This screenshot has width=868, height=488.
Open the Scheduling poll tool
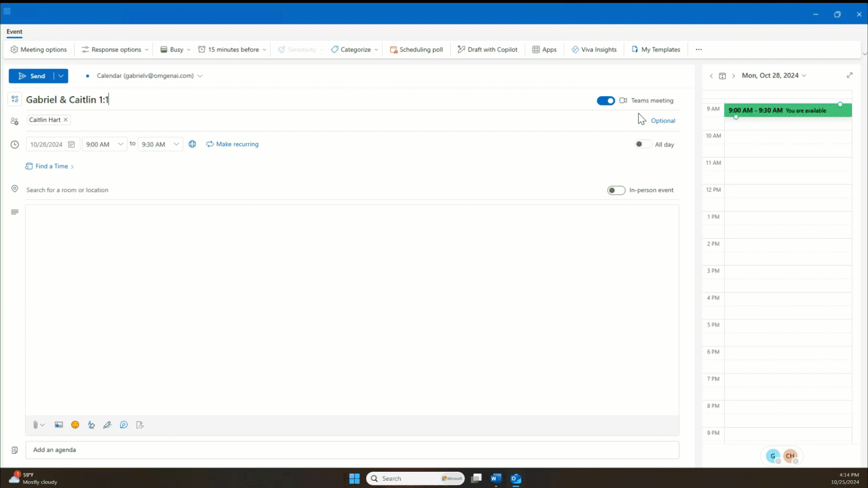[416, 49]
